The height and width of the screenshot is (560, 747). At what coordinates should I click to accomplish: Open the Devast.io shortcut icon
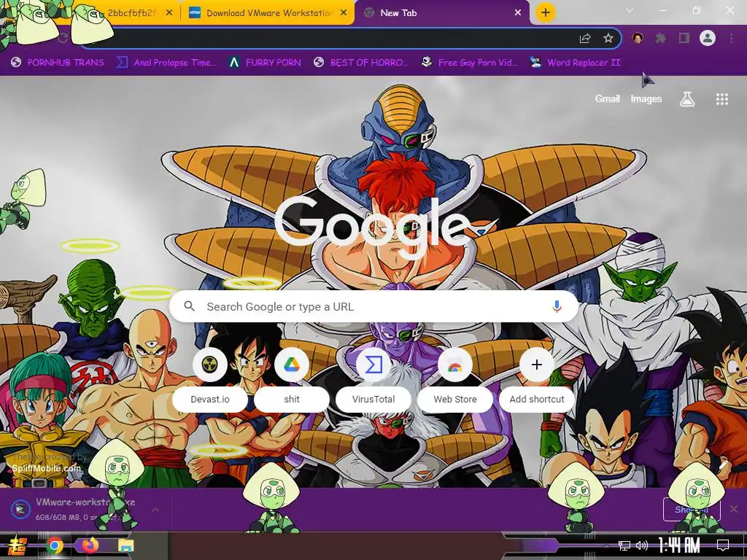point(209,365)
